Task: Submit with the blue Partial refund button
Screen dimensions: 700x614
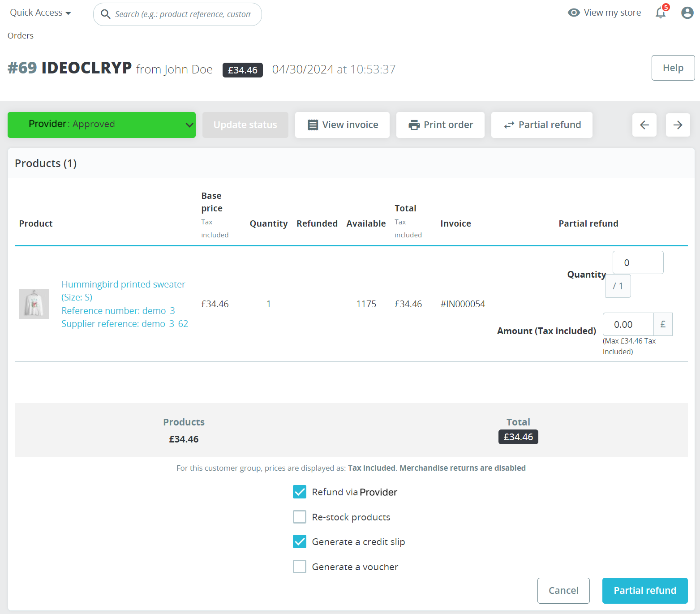Action: click(644, 590)
